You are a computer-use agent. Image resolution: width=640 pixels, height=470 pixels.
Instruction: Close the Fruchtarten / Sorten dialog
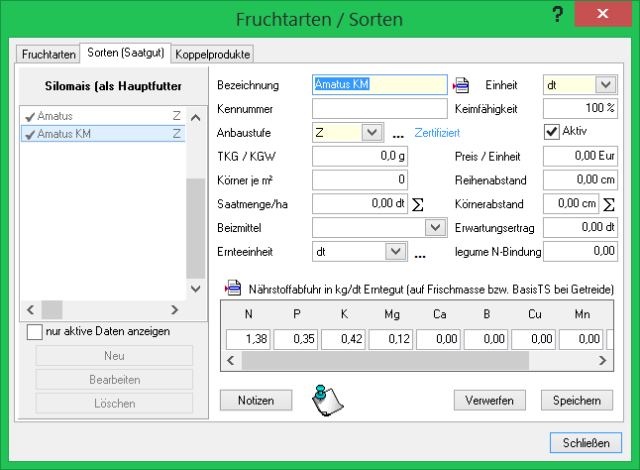[x=602, y=13]
